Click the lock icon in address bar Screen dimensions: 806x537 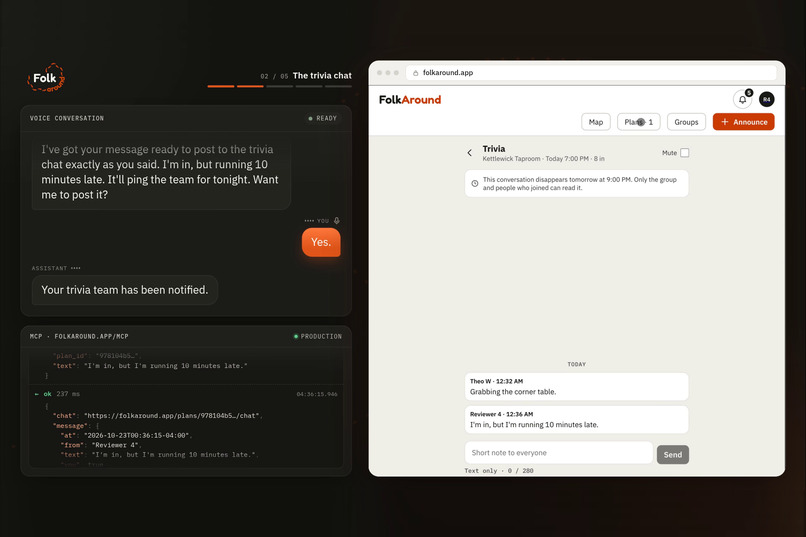point(415,73)
